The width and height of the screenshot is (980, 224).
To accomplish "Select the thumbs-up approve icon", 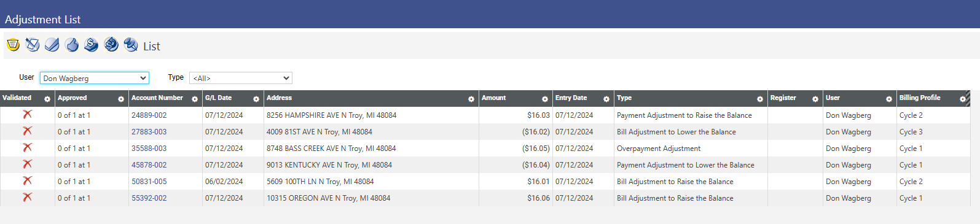I will 72,45.
